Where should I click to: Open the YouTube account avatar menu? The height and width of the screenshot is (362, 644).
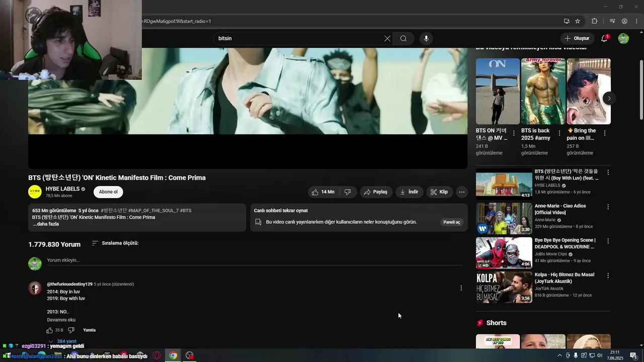(x=623, y=39)
